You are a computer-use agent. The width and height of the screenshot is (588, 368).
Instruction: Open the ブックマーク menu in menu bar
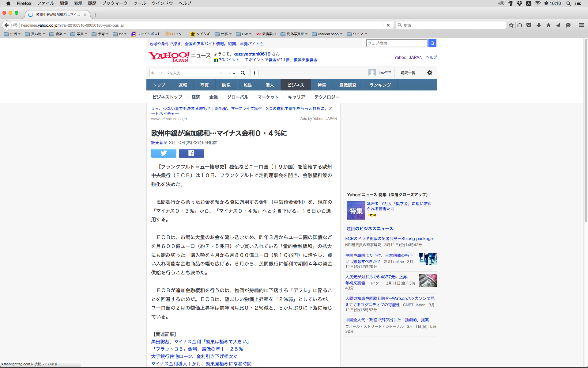point(115,3)
